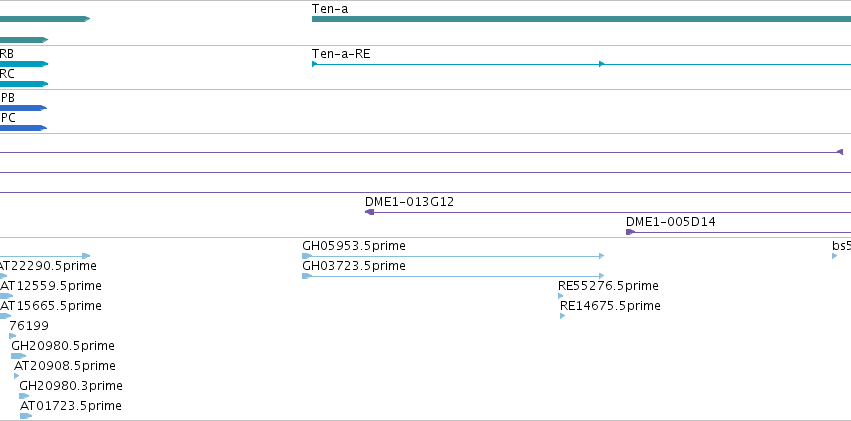Select the RE14675.5prime arrow glyph

coord(563,316)
